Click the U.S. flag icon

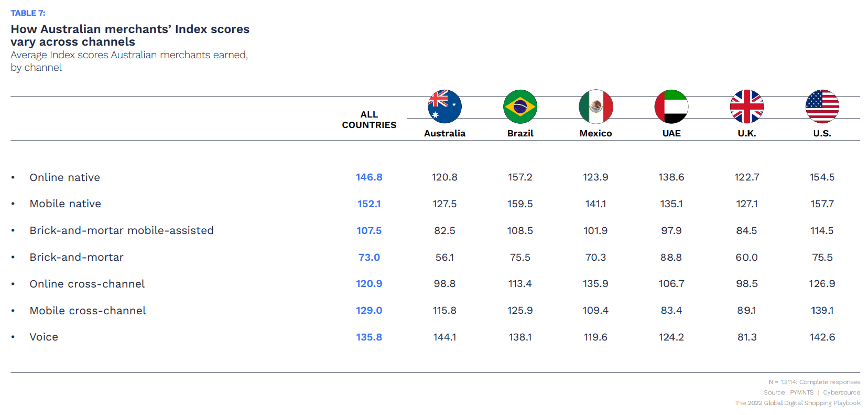pyautogui.click(x=822, y=107)
